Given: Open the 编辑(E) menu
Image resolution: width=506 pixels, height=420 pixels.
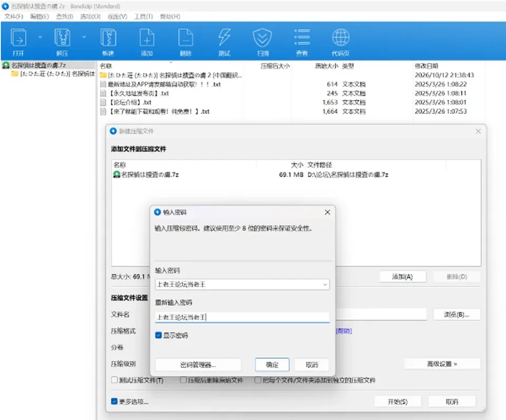Looking at the screenshot, I should click(x=40, y=16).
